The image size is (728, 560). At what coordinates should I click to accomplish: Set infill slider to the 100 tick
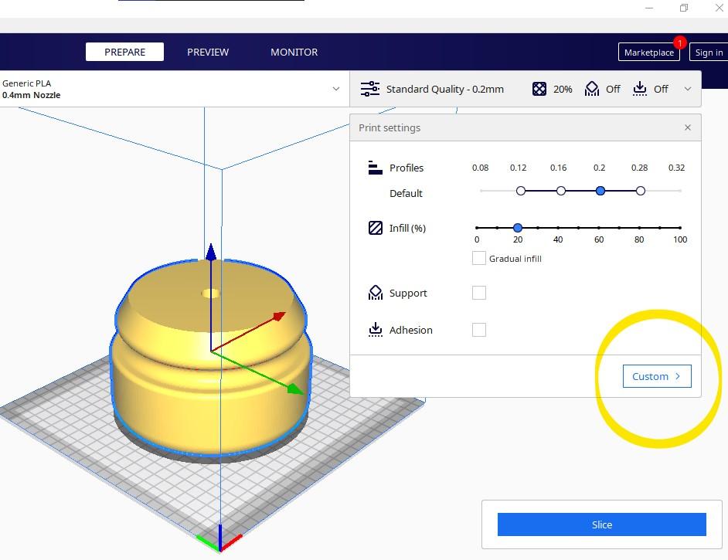coord(680,228)
